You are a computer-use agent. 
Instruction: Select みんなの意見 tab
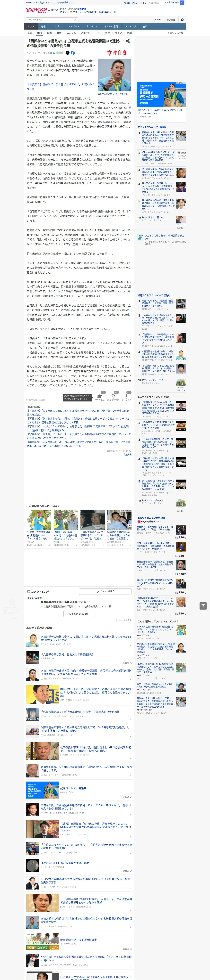pyautogui.click(x=111, y=26)
